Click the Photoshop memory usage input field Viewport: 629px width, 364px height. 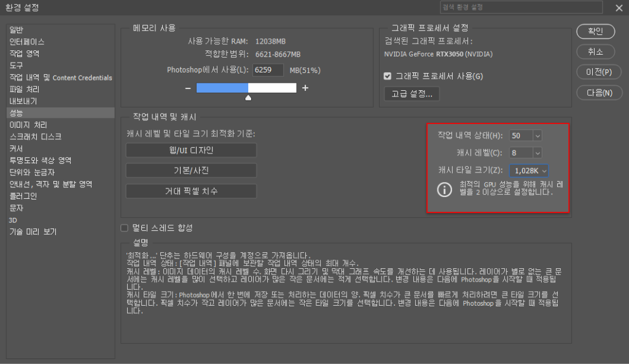click(x=268, y=70)
